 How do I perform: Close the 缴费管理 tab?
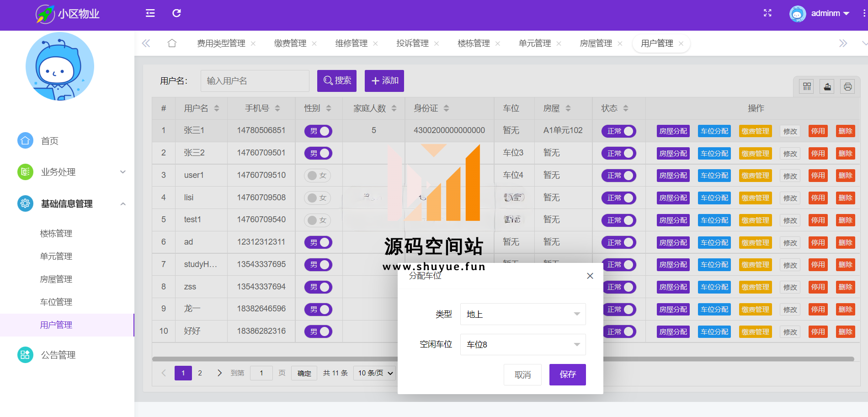click(x=314, y=43)
